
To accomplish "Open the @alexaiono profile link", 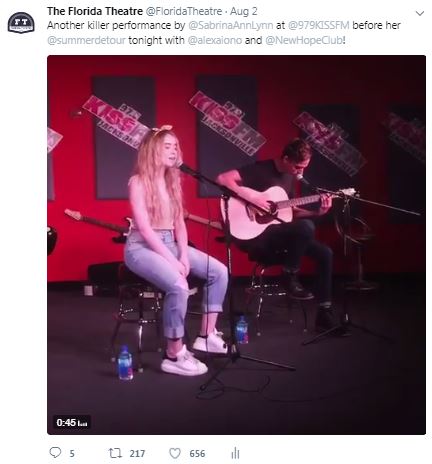I will (215, 40).
